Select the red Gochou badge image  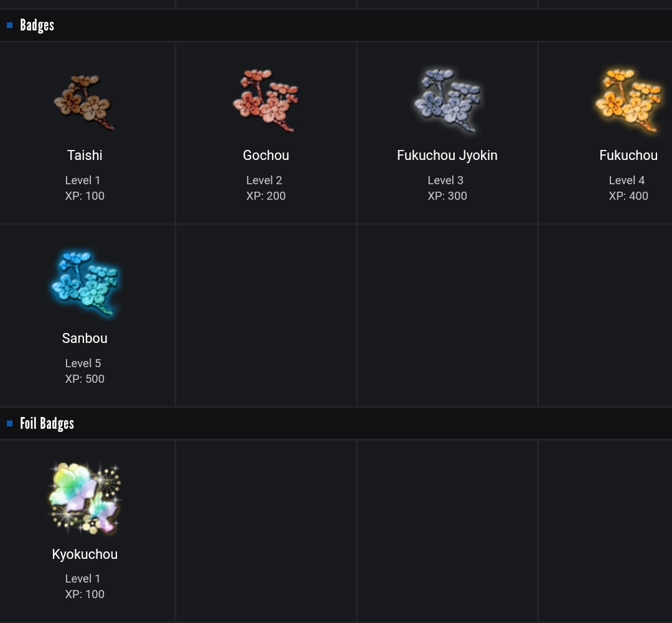click(x=266, y=100)
